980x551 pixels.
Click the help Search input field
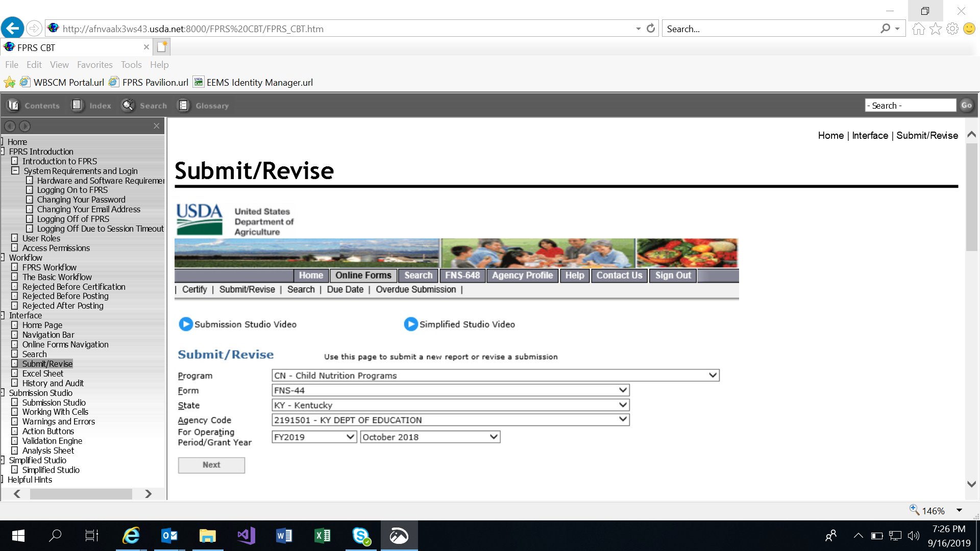[910, 106]
